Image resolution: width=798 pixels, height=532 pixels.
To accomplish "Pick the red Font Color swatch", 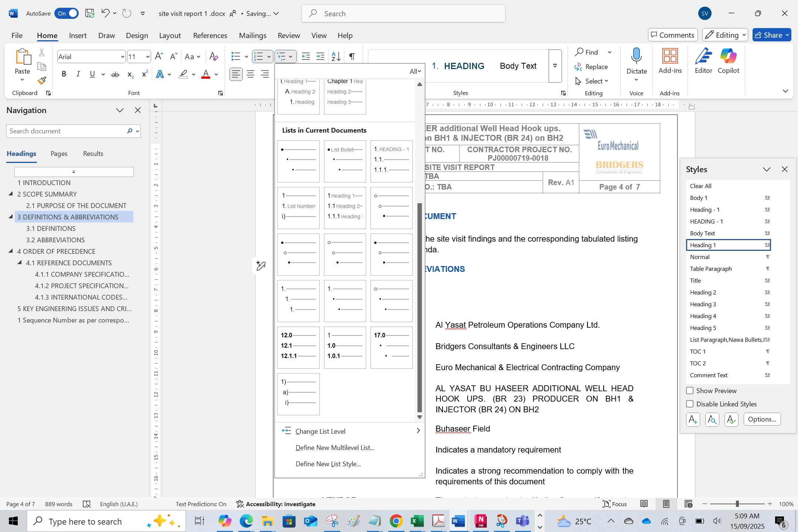I will click(206, 75).
